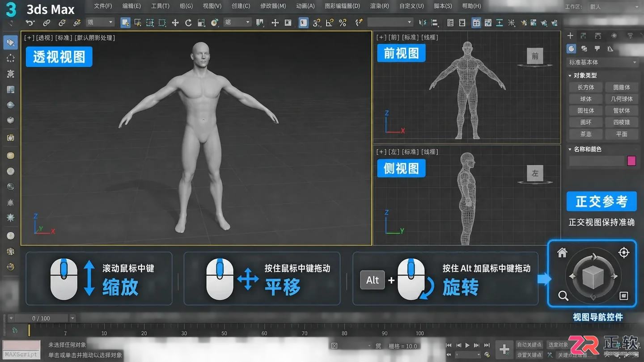Click the 长方体 box primitive button
Screen dimensions: 644x362
point(585,87)
